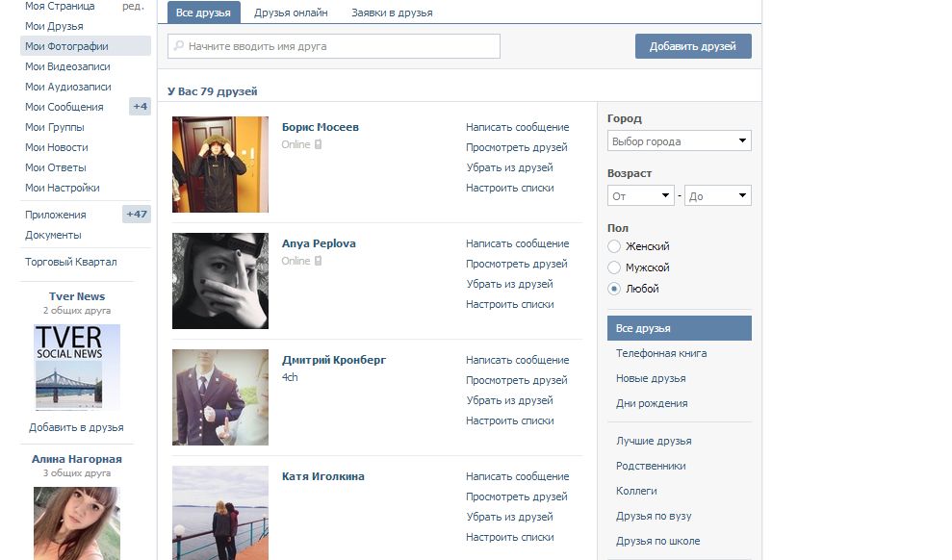This screenshot has height=560, width=952.
Task: Click the mobile icon beside Борис Мосеев's Online status
Action: [x=318, y=144]
